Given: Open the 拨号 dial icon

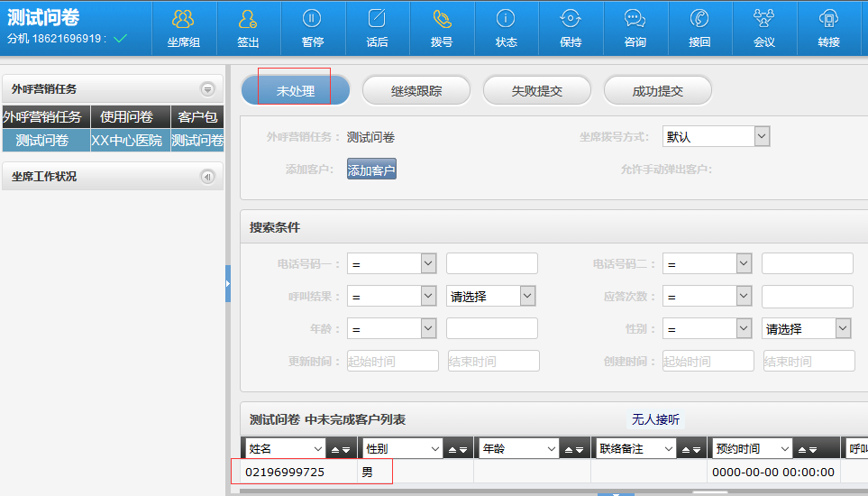Looking at the screenshot, I should pyautogui.click(x=442, y=19).
